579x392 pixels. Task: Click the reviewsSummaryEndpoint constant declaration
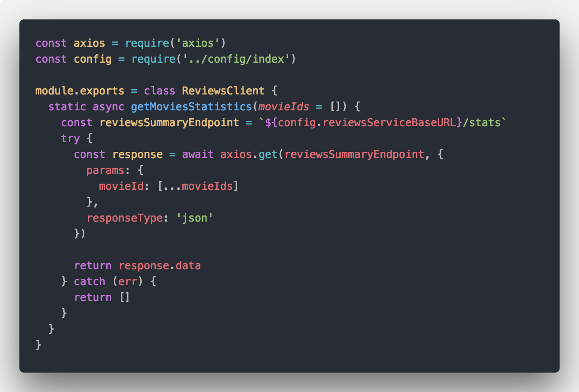tap(169, 123)
